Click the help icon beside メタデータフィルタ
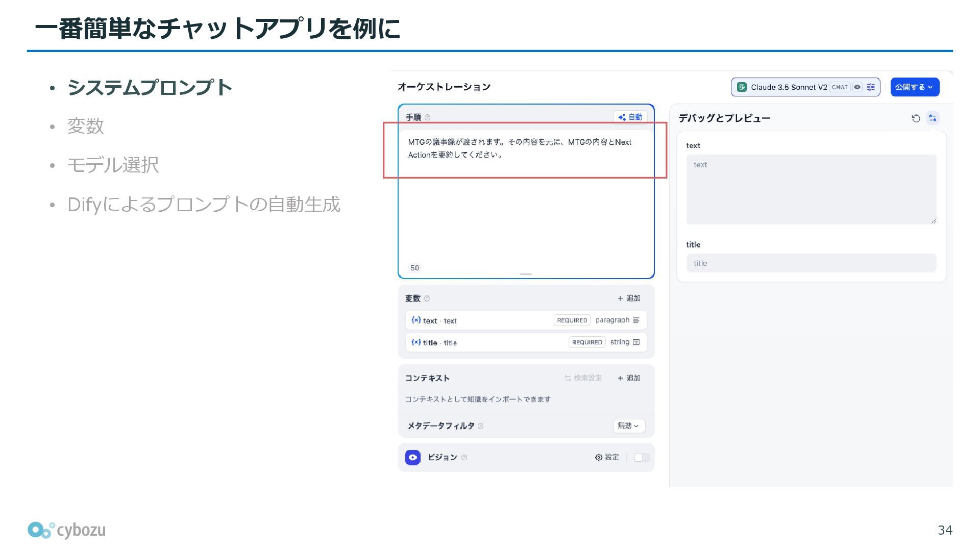This screenshot has height=551, width=980. [x=480, y=426]
